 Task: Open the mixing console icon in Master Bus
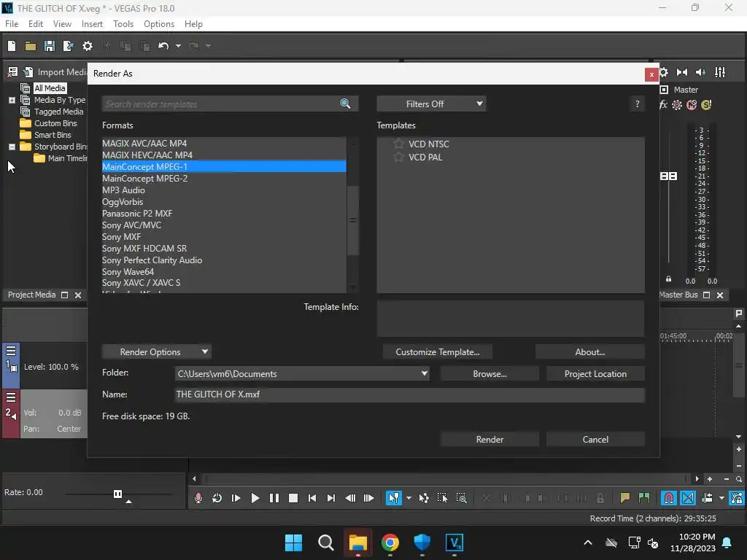coord(720,72)
